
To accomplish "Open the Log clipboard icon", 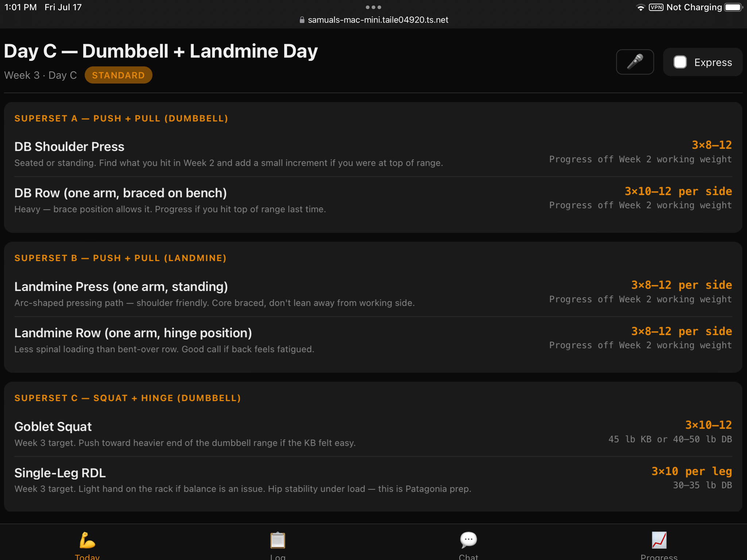I will pos(278,540).
